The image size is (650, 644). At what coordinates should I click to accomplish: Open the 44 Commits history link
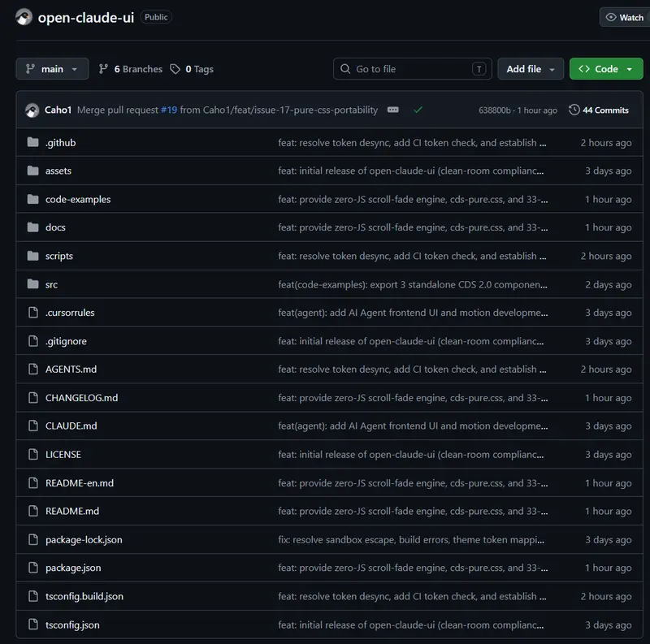click(599, 110)
